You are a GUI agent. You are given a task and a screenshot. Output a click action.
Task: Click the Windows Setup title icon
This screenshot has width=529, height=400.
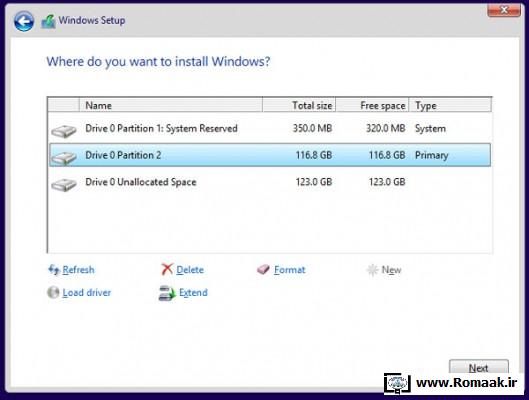pyautogui.click(x=48, y=22)
